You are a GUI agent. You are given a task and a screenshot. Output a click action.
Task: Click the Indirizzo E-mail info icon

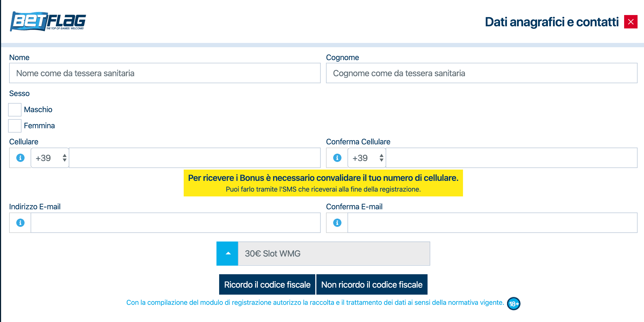pyautogui.click(x=20, y=223)
